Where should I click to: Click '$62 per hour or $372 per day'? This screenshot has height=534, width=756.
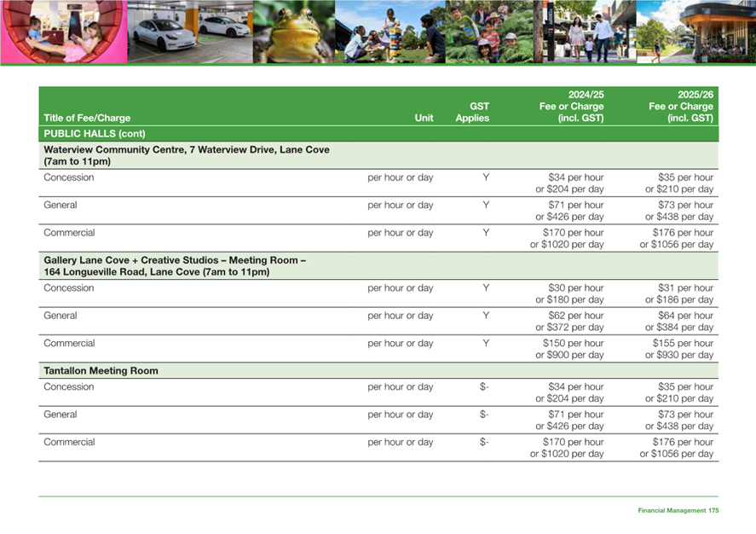(569, 321)
